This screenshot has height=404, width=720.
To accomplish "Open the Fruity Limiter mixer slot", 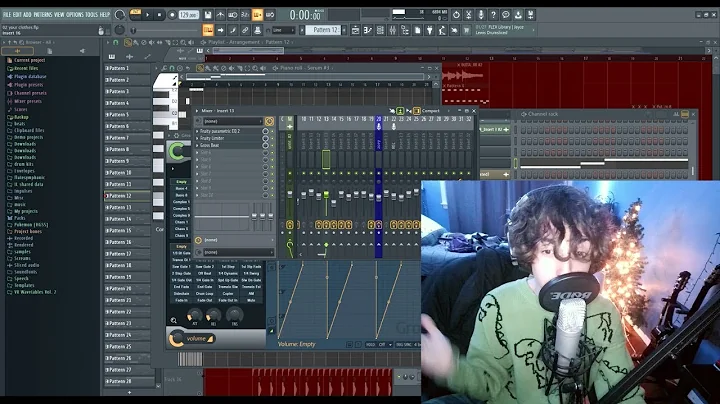I will (228, 138).
